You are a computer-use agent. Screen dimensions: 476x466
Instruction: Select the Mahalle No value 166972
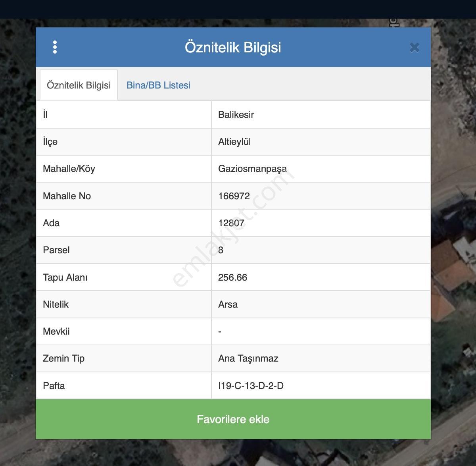(x=234, y=196)
